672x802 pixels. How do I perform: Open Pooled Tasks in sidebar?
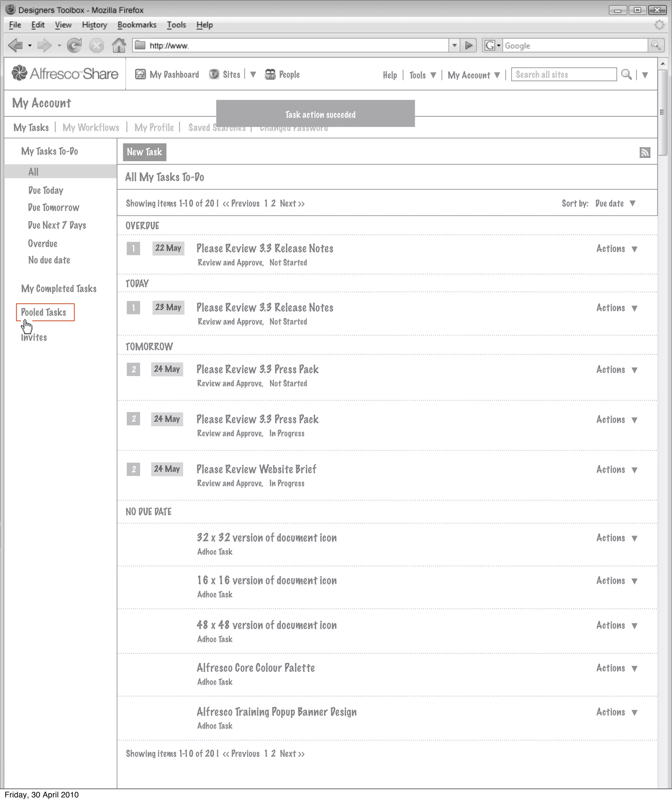(44, 312)
